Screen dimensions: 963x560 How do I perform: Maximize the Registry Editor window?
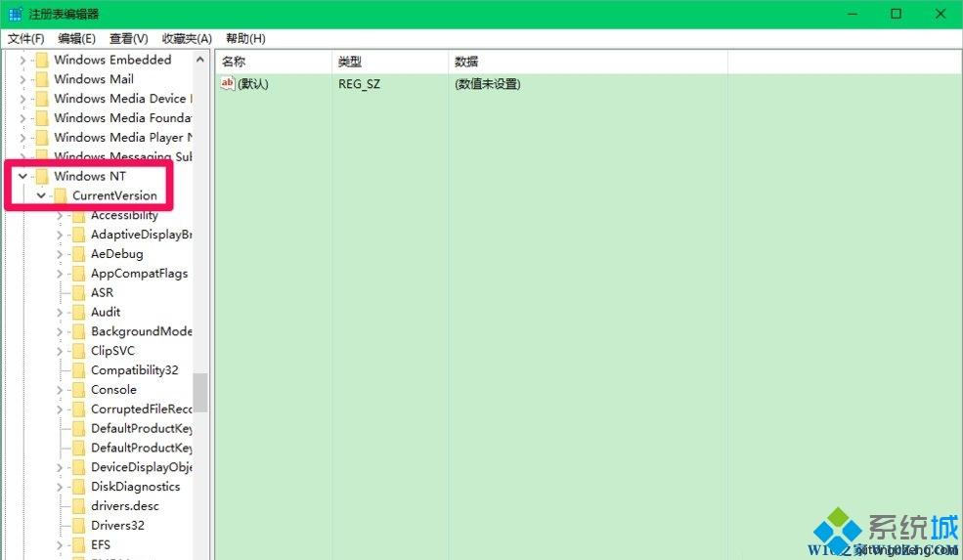[x=897, y=14]
